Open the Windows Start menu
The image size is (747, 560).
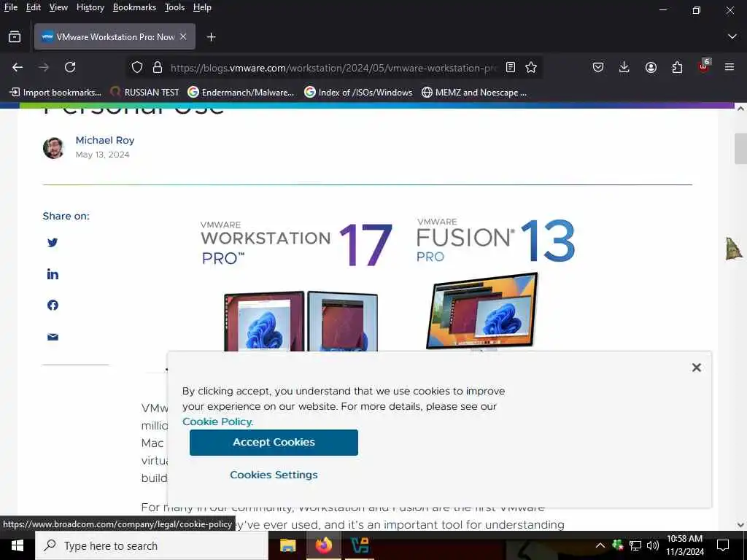tap(18, 545)
